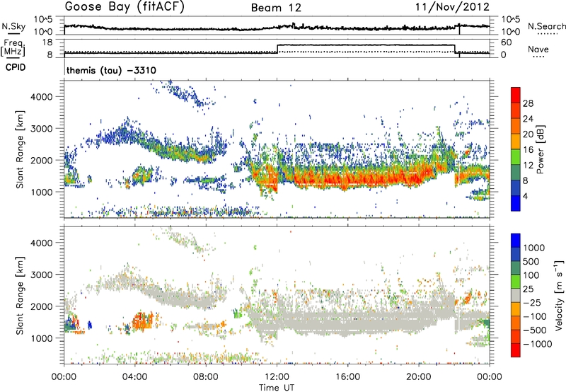The height and width of the screenshot is (392, 566).
Task: Select the 'Beam 12' label
Action: (x=276, y=8)
